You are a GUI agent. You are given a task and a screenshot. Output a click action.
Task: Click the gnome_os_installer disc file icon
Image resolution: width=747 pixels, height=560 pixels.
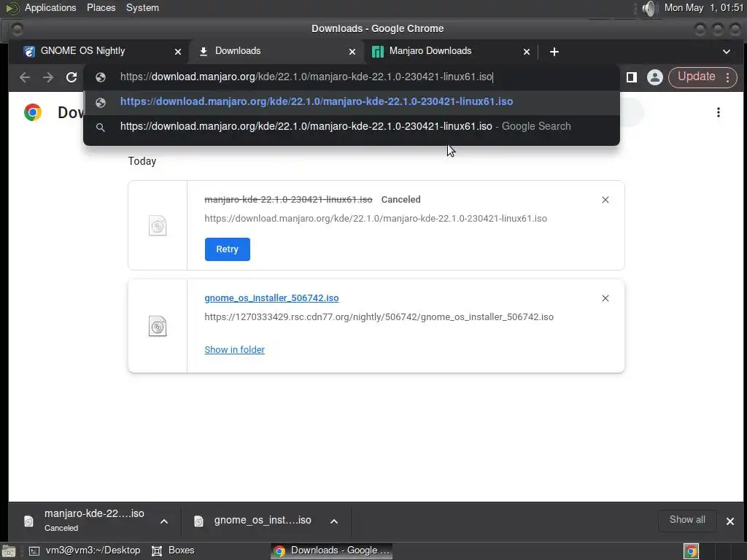158,326
